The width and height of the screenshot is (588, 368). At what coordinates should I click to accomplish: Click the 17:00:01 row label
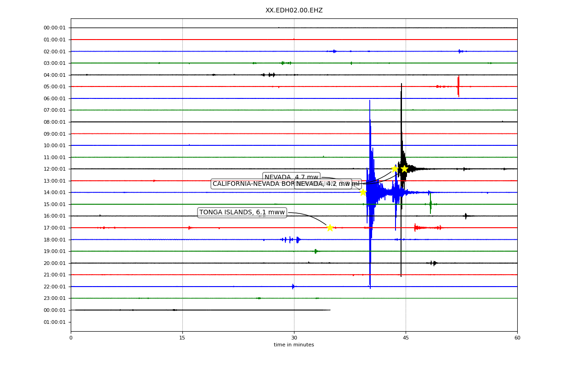[x=55, y=228]
